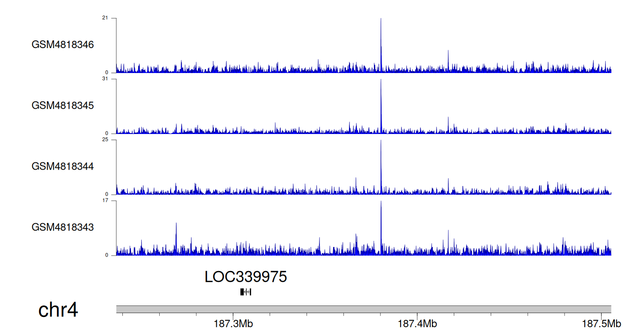Click the 187.5Mb coordinate label
644x335 pixels.
[x=601, y=324]
